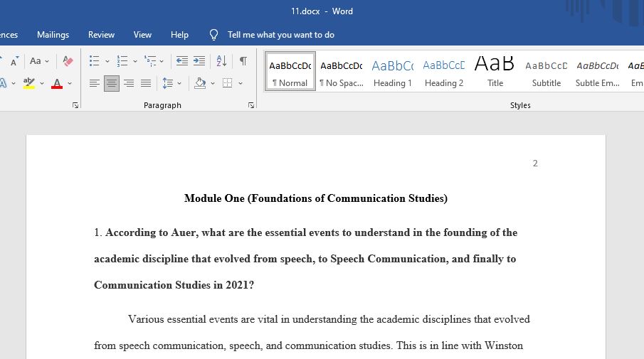
Task: Click the Multilevel List icon
Action: (150, 61)
